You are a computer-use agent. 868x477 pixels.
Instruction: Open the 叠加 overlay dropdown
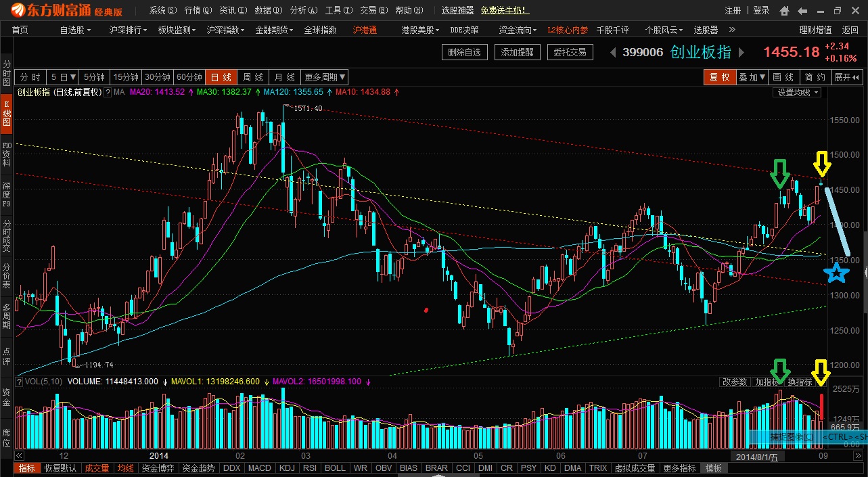(x=750, y=77)
